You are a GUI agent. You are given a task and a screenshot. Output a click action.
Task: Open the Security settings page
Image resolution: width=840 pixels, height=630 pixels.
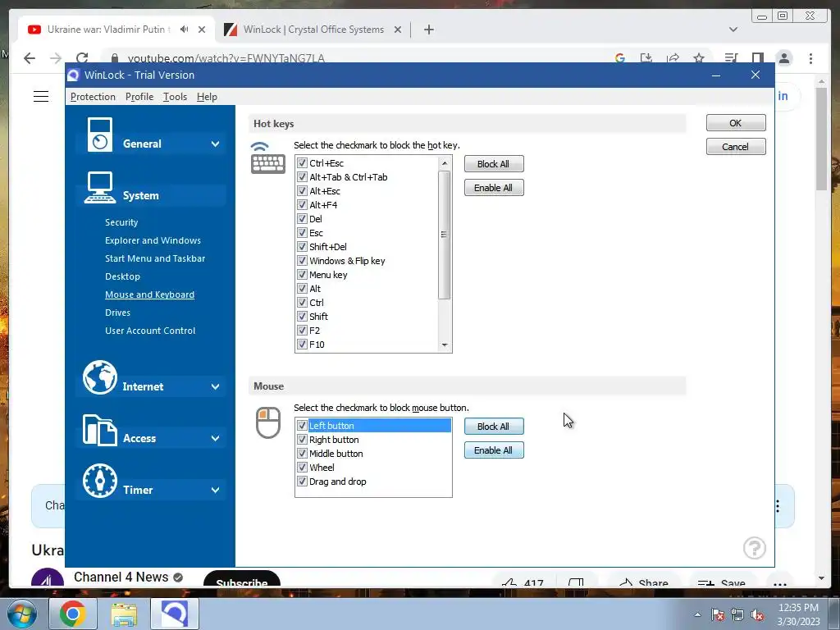[121, 222]
